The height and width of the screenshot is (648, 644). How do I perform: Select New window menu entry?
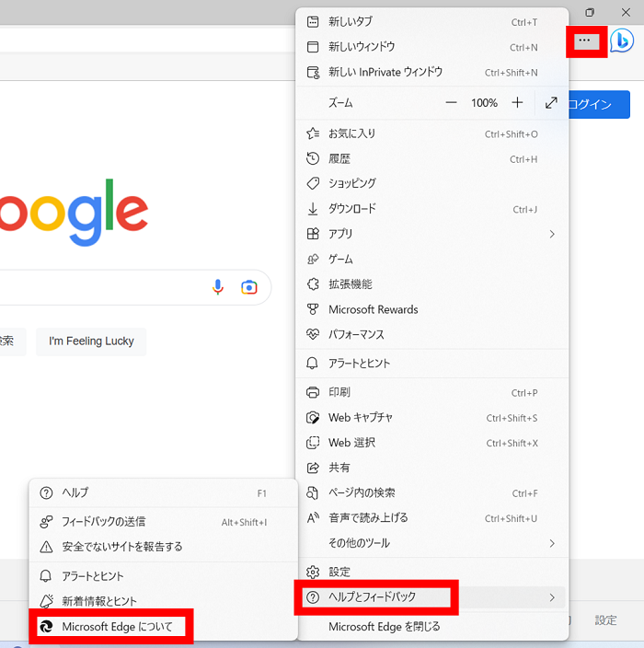tap(432, 47)
